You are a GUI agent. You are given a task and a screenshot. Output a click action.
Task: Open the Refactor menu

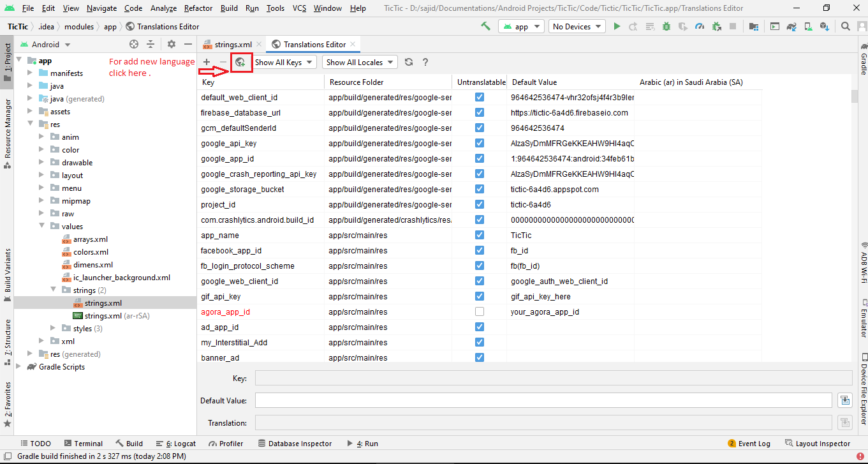(198, 8)
